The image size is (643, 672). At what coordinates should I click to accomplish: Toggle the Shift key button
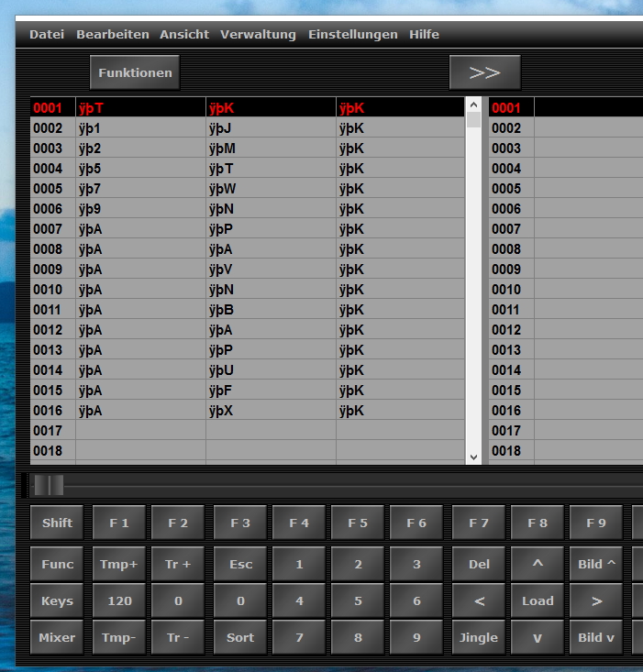(57, 523)
